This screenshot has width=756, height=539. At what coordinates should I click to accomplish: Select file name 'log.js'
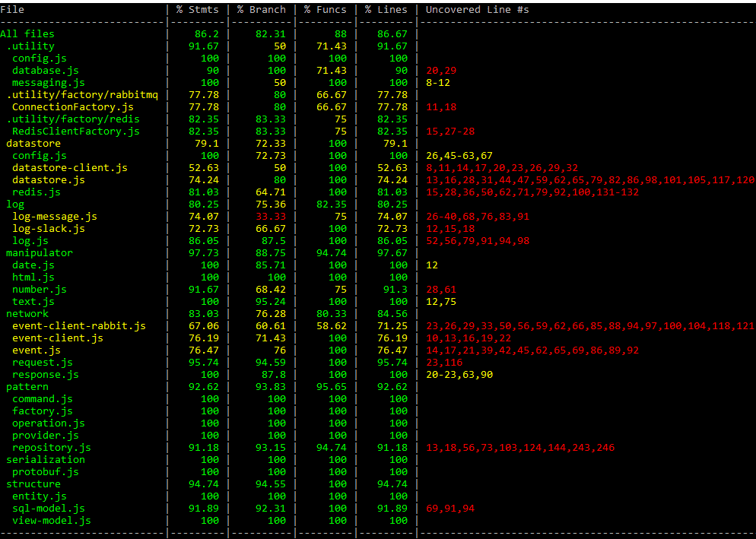pyautogui.click(x=30, y=240)
